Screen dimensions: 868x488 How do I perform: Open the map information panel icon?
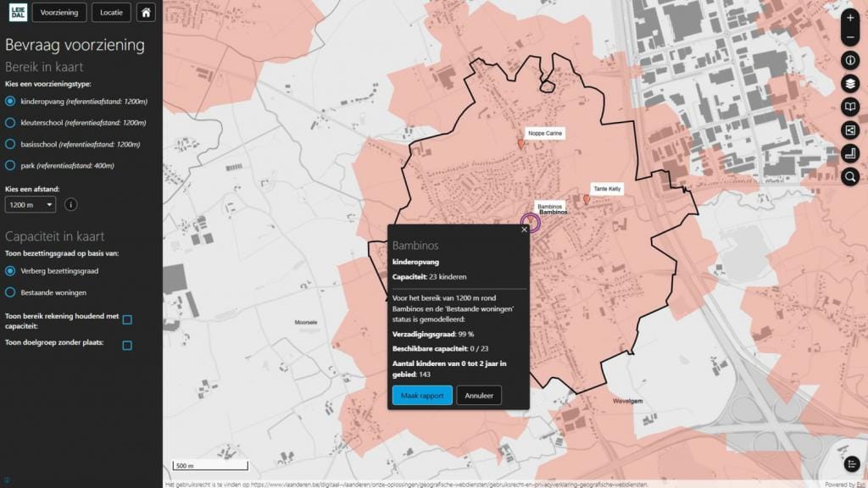coord(850,61)
